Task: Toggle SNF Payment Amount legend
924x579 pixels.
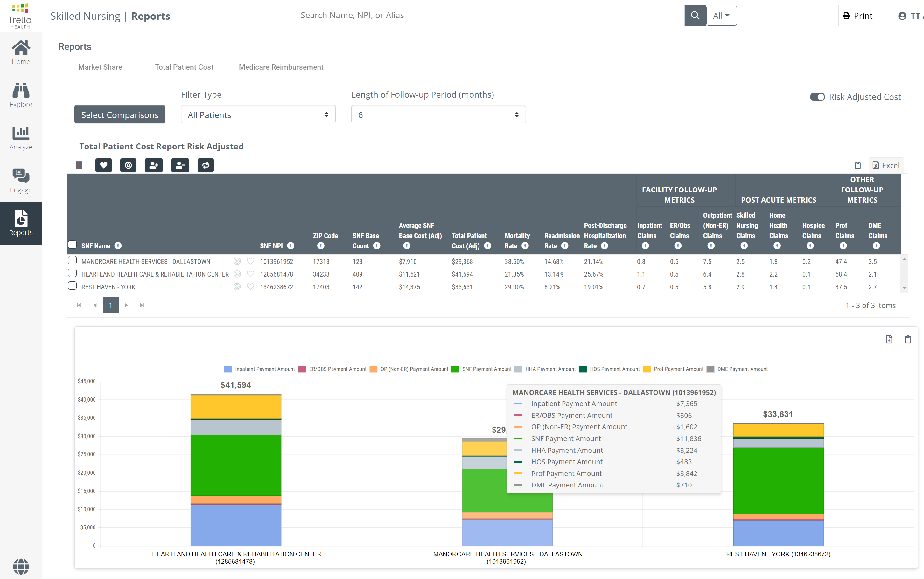Action: click(x=481, y=369)
